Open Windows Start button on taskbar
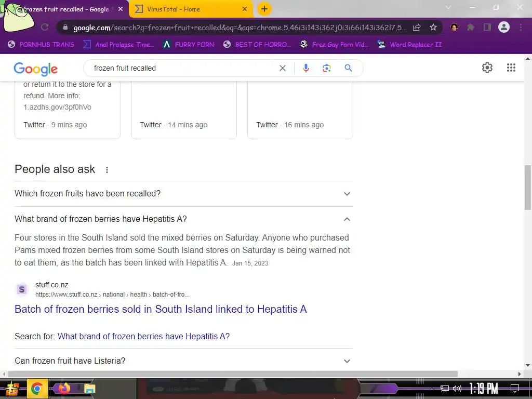 [x=12, y=389]
